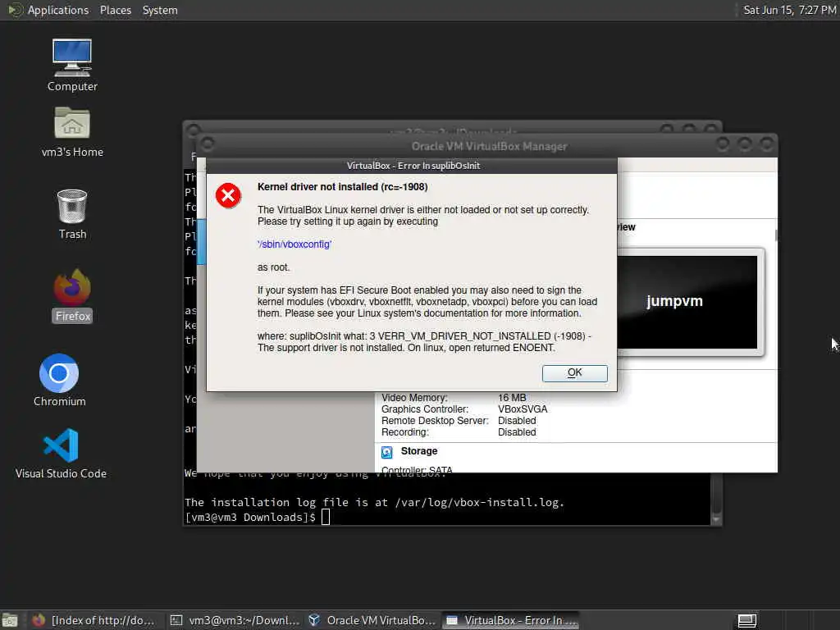840x630 pixels.
Task: Click the Firefox icon in the bottom taskbar
Action: [38, 620]
